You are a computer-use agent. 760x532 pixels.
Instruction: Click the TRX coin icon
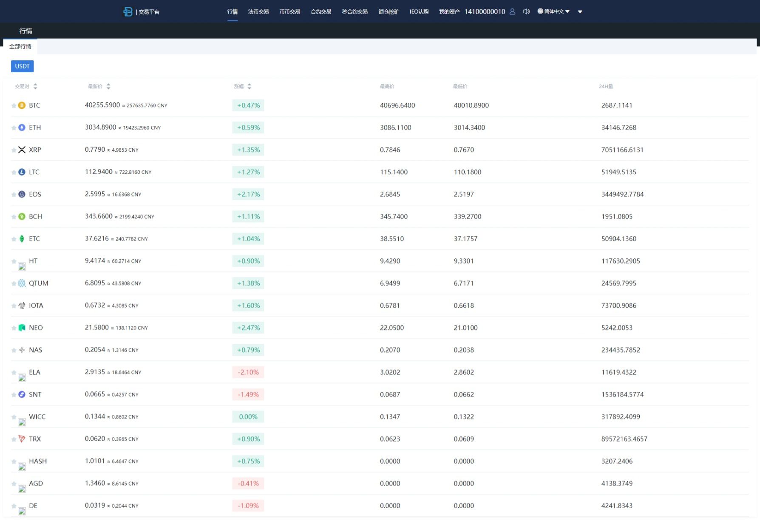coord(22,439)
